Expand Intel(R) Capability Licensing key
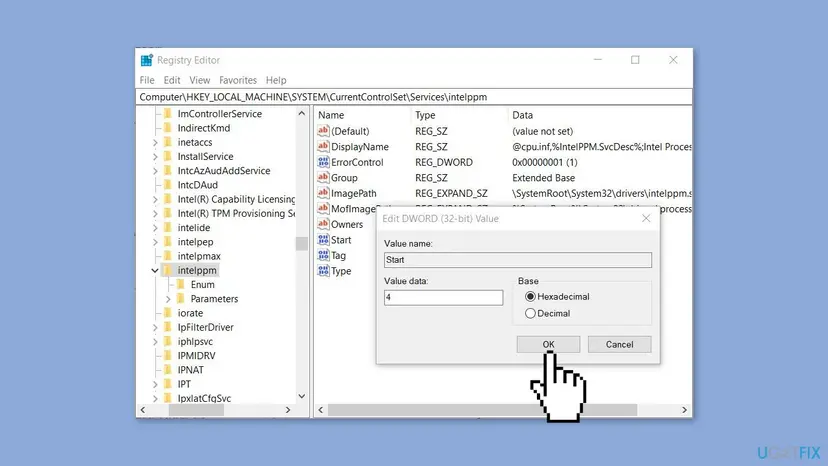 click(155, 200)
